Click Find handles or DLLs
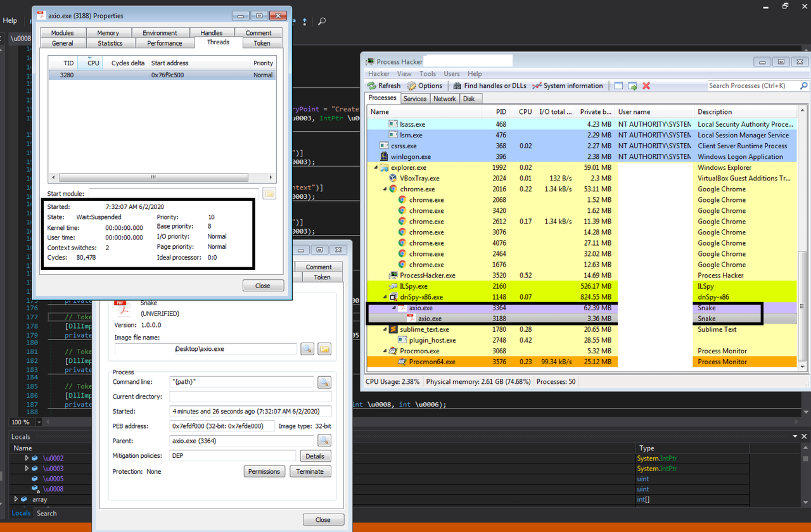The image size is (811, 532). pos(490,85)
